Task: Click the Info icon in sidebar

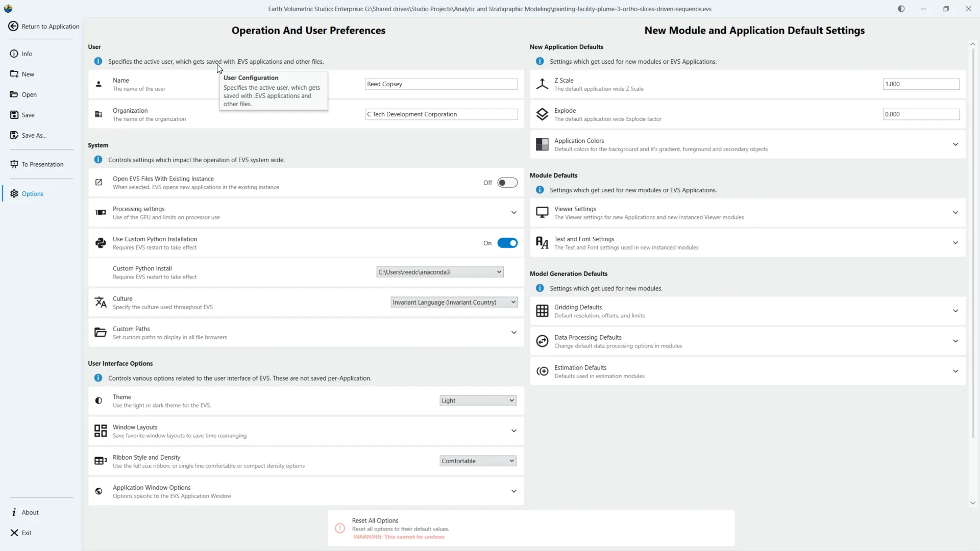Action: (x=14, y=54)
